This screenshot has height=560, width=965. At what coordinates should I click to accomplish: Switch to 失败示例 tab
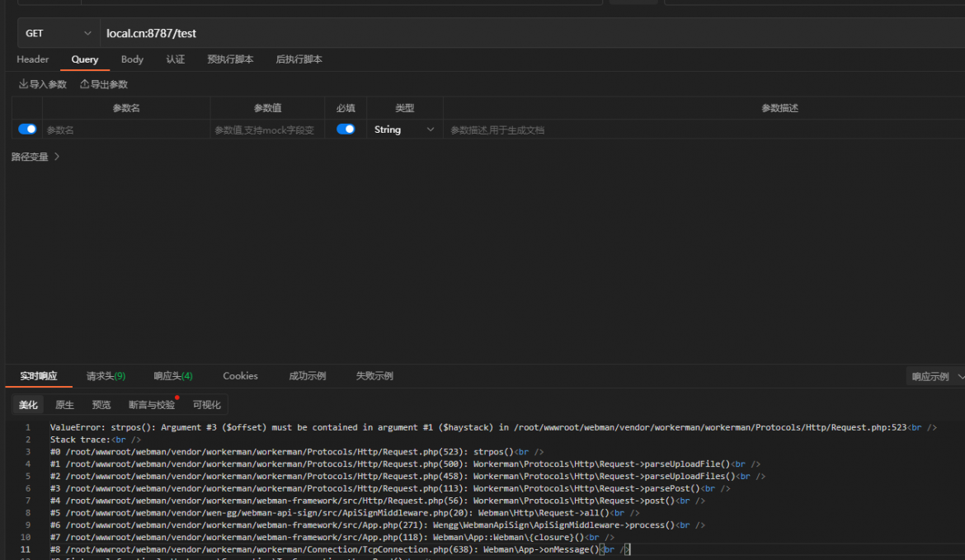tap(374, 376)
